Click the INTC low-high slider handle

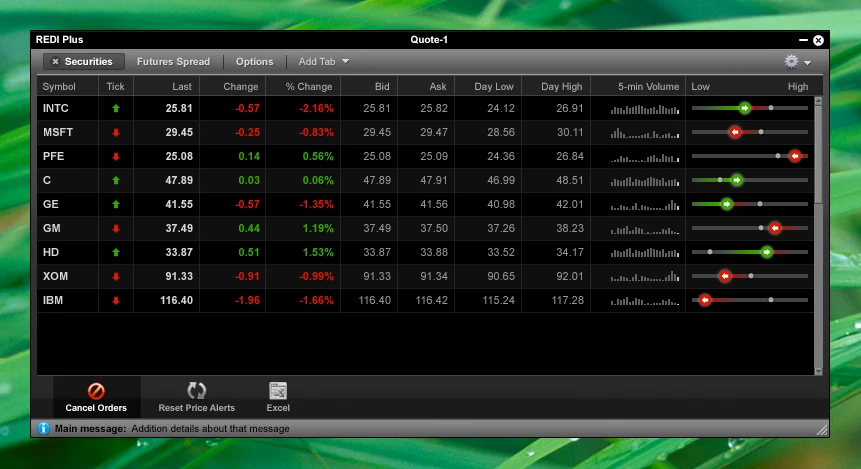[x=745, y=108]
